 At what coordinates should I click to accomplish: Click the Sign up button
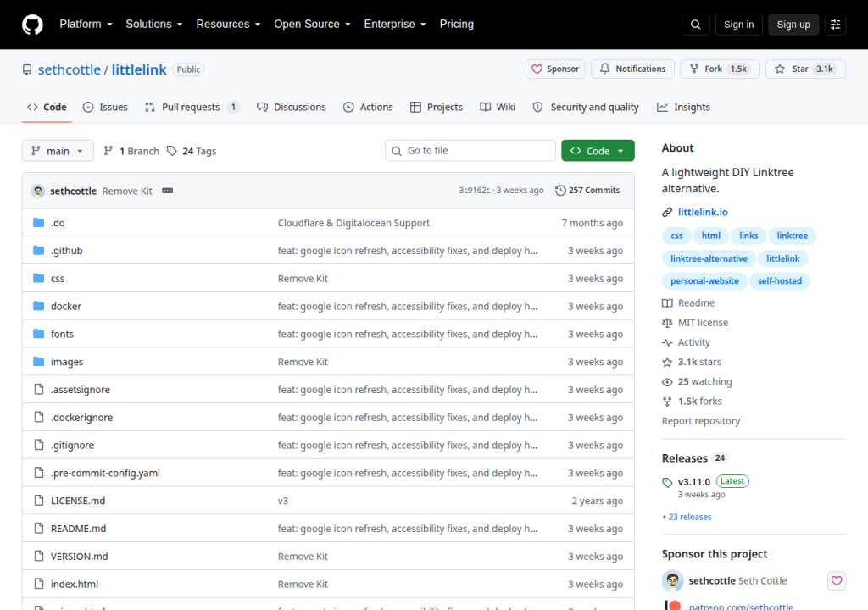(x=793, y=25)
